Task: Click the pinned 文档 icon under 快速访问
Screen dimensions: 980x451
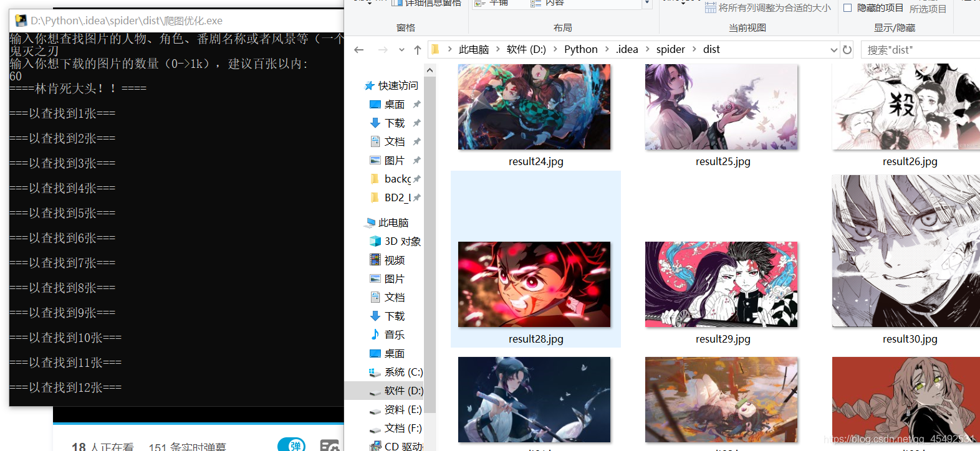Action: tap(375, 141)
